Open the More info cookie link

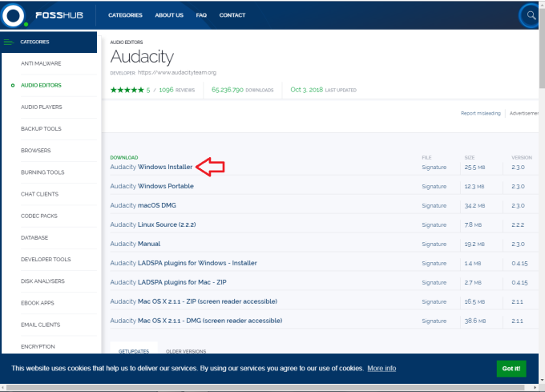click(x=381, y=369)
